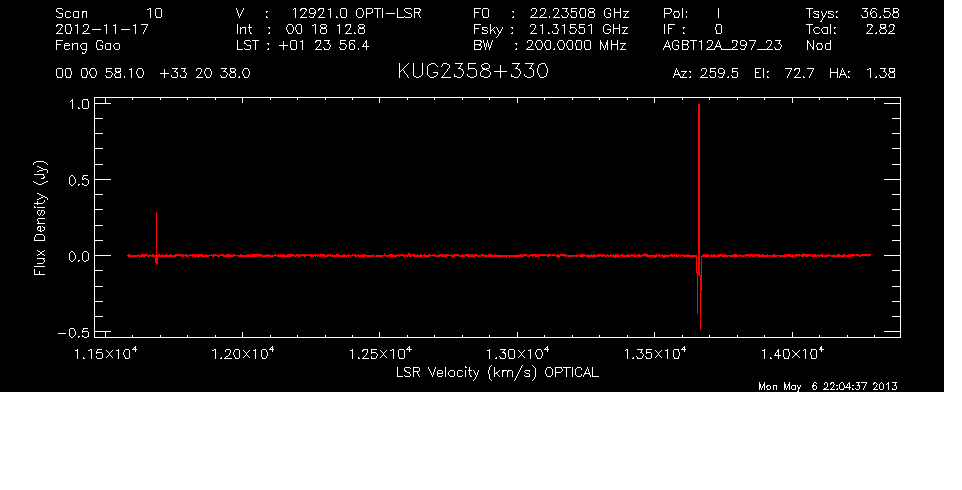Click the elevation value 72.7
This screenshot has height=490, width=962.
coord(799,74)
